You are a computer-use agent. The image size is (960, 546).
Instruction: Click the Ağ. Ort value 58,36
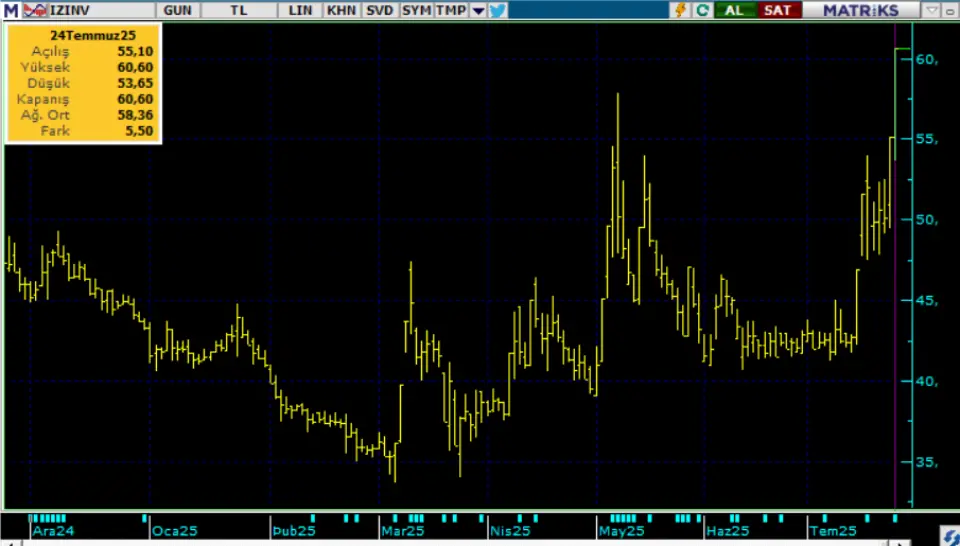click(135, 114)
